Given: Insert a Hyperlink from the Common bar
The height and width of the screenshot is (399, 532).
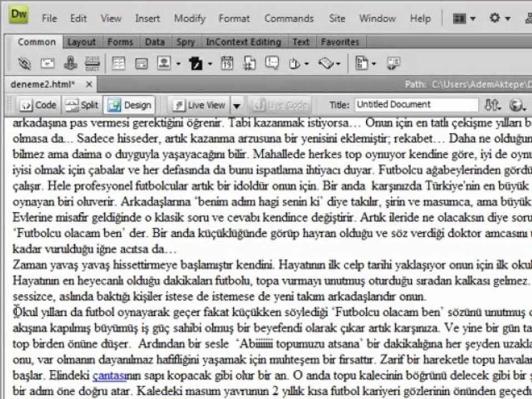Looking at the screenshot, I should [24, 63].
